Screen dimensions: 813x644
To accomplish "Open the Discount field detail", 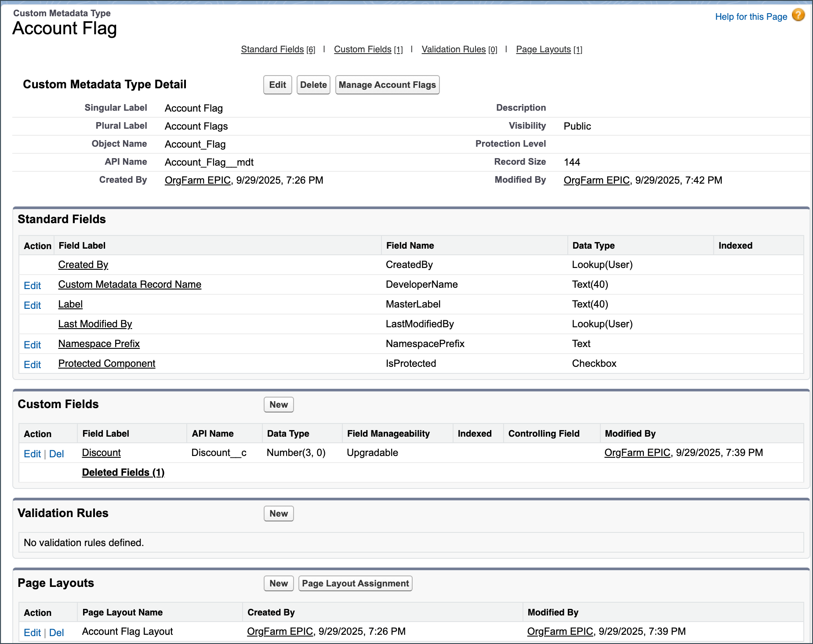I will (x=101, y=452).
